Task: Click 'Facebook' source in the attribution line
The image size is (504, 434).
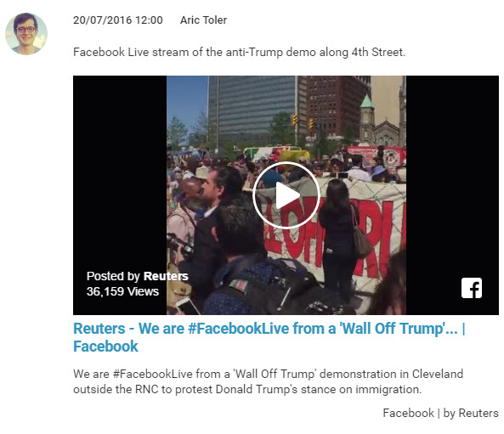Action: point(408,413)
